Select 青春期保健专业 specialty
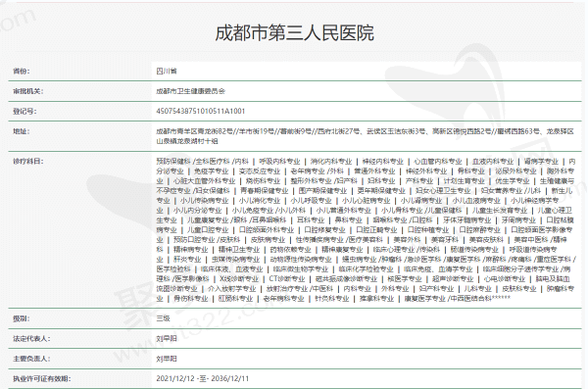588x389 pixels. coord(265,191)
